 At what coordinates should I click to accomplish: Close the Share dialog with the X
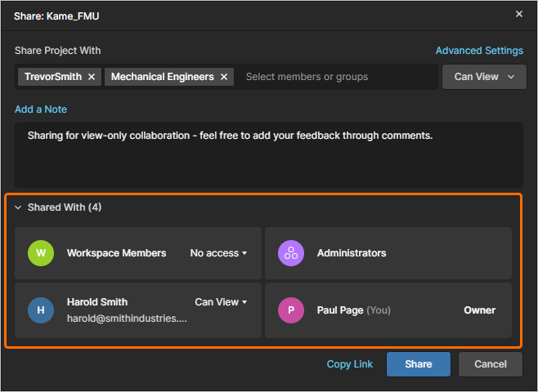point(519,14)
